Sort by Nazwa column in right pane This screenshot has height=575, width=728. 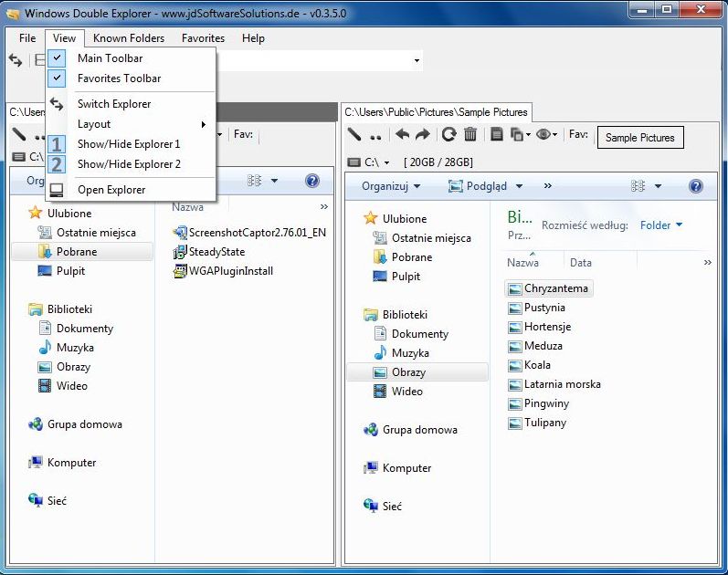(x=522, y=263)
